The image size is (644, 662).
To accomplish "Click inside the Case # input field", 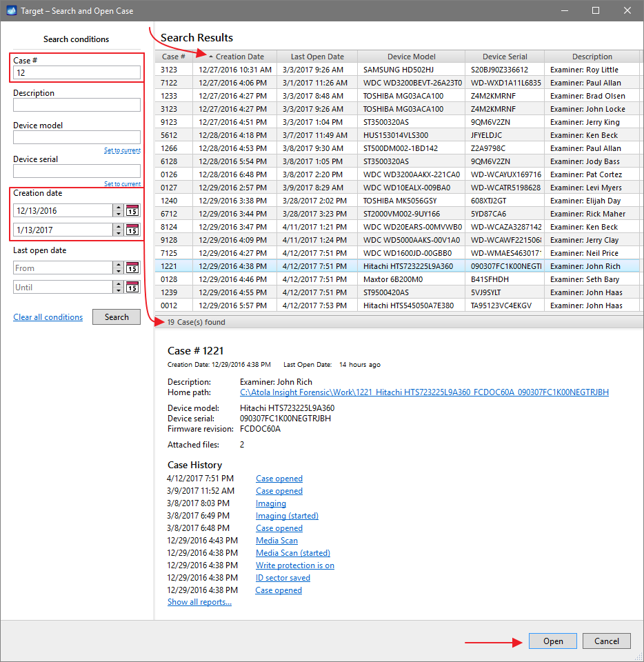I will tap(76, 72).
